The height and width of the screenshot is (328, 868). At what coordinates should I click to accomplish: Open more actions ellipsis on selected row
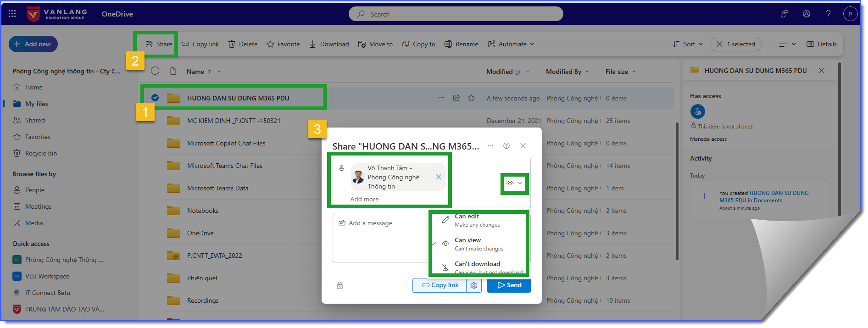point(441,98)
